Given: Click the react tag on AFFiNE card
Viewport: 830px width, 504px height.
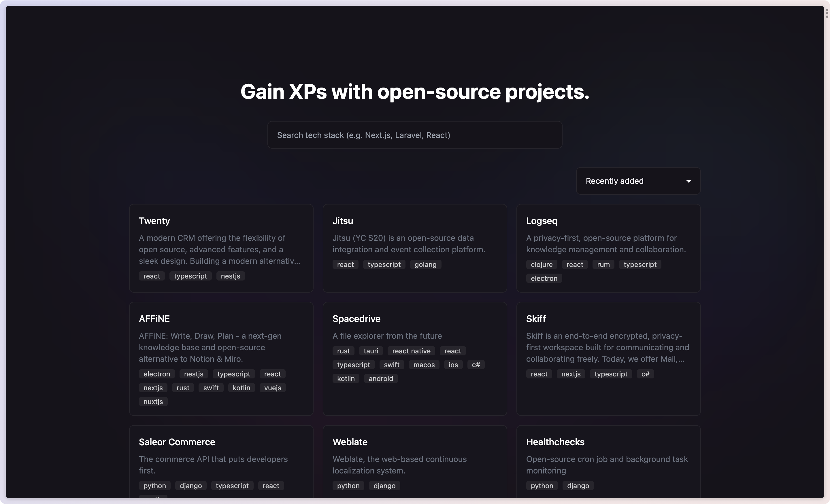Looking at the screenshot, I should (x=273, y=374).
